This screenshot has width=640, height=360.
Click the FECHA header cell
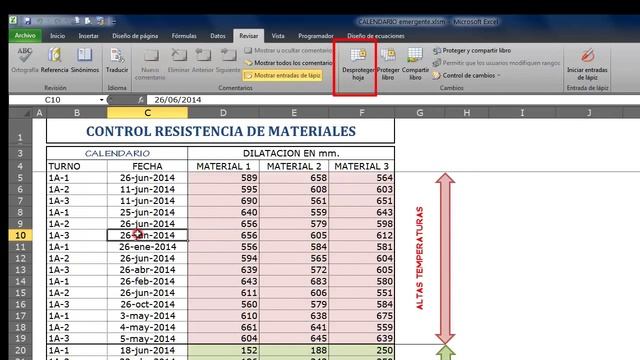[147, 166]
